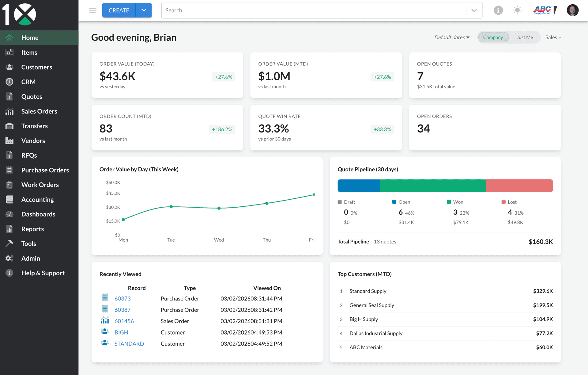Screen dimensions: 588x375
Task: Click the Tools hammer icon
Action: (9, 243)
